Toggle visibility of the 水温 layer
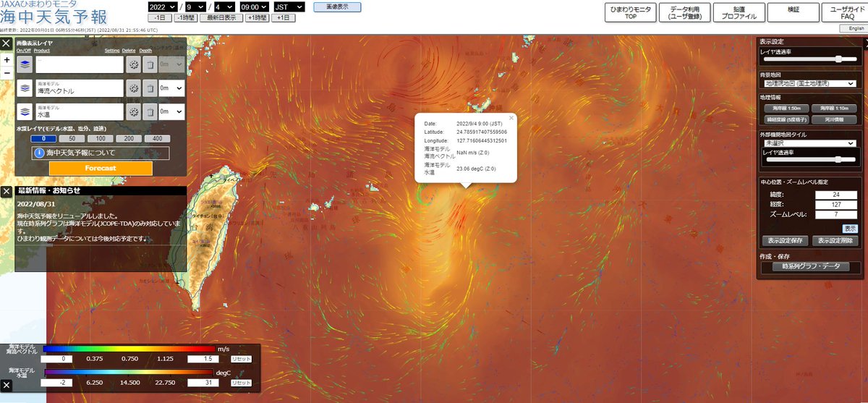This screenshot has width=868, height=403. [x=25, y=112]
